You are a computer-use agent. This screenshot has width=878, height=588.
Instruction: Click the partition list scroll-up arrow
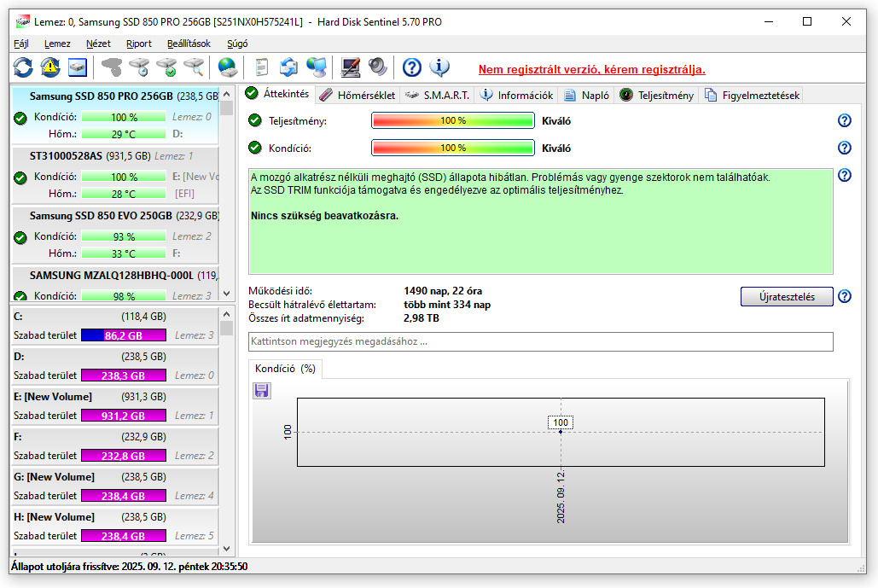coord(226,314)
